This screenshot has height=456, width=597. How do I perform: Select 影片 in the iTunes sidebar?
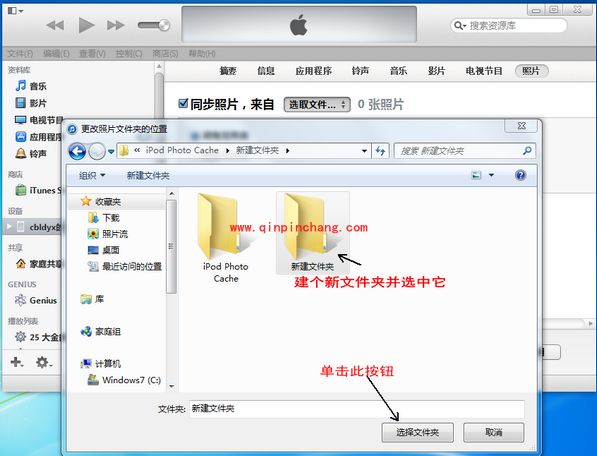click(x=31, y=103)
